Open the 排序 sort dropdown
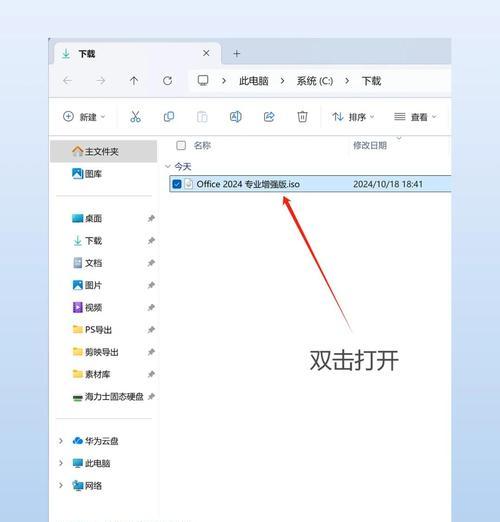The width and height of the screenshot is (500, 522). 353,117
